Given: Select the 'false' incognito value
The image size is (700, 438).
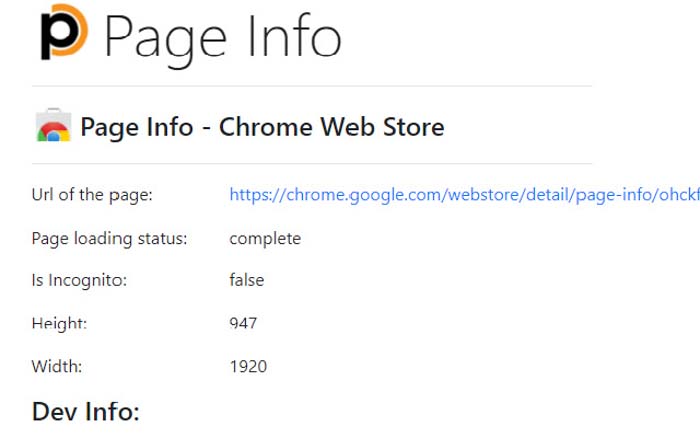Looking at the screenshot, I should (247, 280).
